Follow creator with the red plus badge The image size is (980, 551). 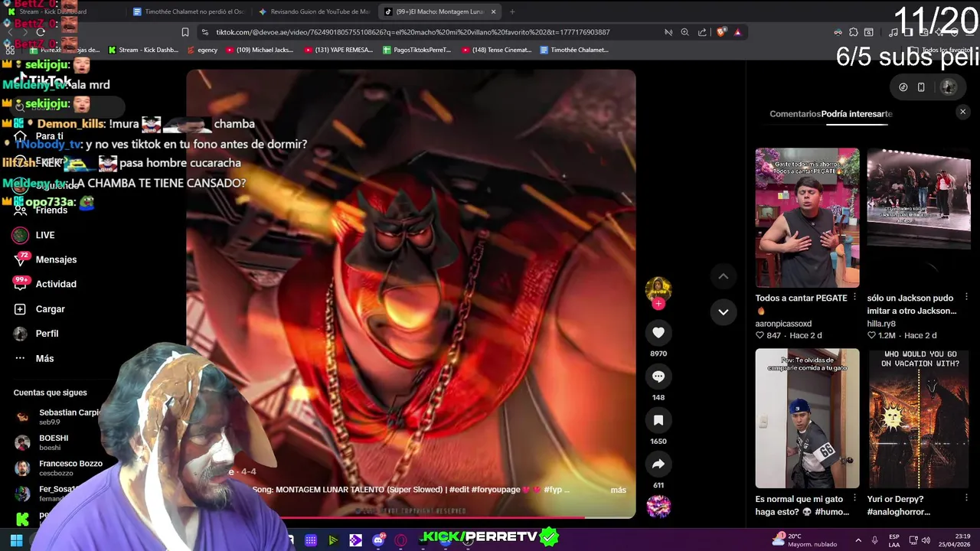pos(658,304)
